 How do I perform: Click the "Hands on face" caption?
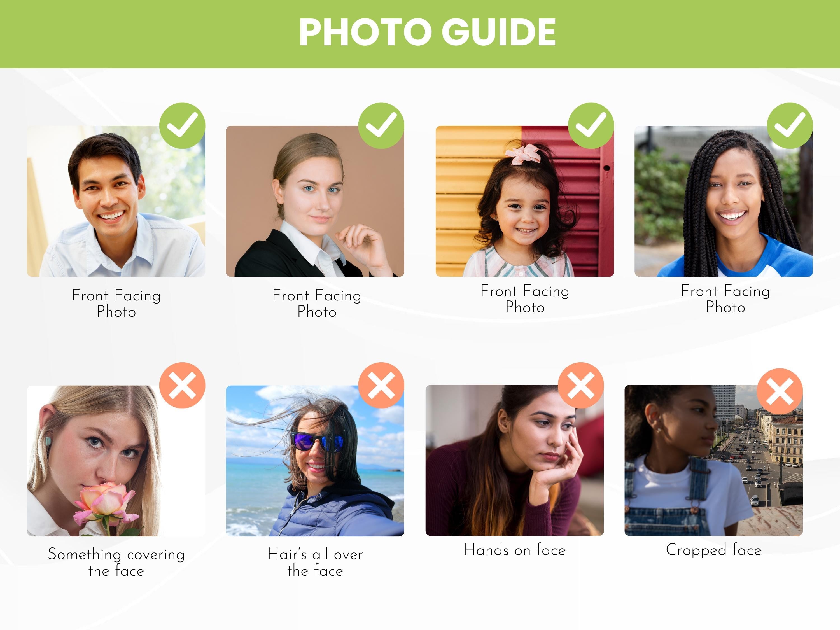point(515,550)
